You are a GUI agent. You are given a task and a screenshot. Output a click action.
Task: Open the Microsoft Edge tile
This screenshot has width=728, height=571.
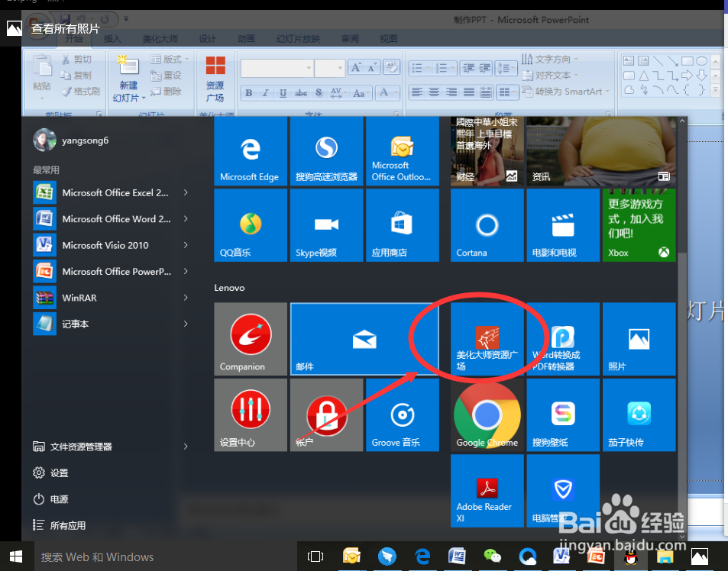coord(251,151)
